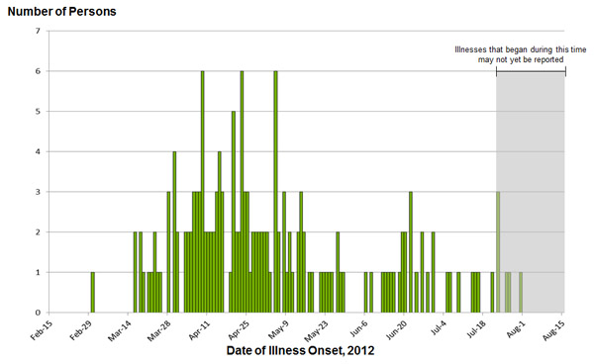Select the 'Jul-4' x-axis date label
The width and height of the screenshot is (594, 364).
pos(438,327)
